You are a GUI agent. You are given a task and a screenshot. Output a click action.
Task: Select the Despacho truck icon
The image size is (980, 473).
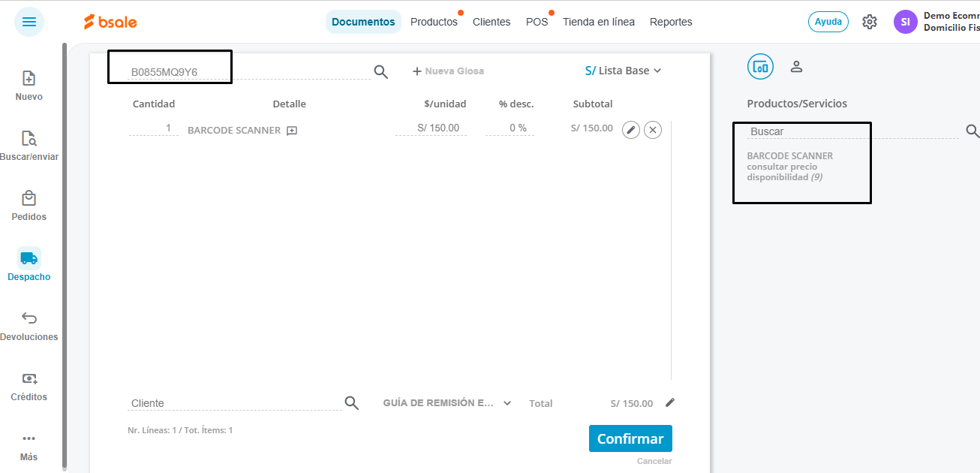pyautogui.click(x=29, y=258)
